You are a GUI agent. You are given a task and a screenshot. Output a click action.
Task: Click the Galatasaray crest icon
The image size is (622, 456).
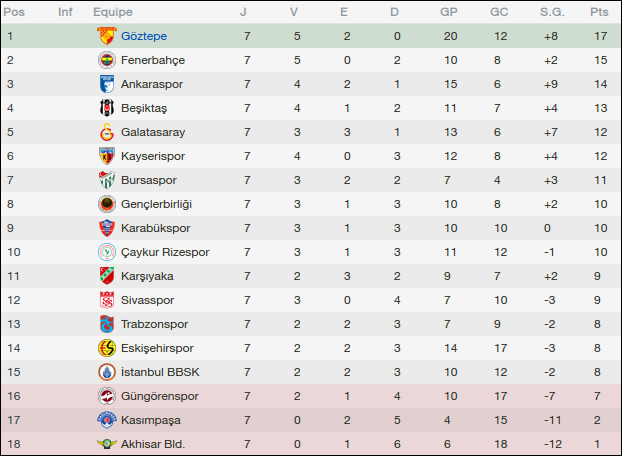[106, 132]
